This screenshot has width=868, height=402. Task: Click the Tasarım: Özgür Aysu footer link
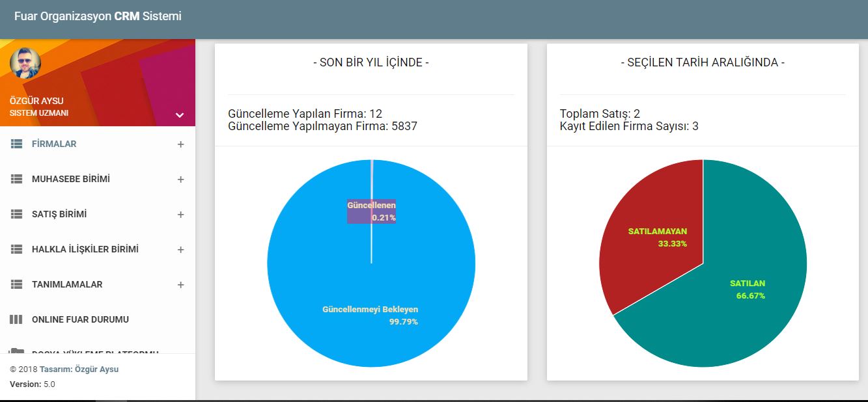79,369
